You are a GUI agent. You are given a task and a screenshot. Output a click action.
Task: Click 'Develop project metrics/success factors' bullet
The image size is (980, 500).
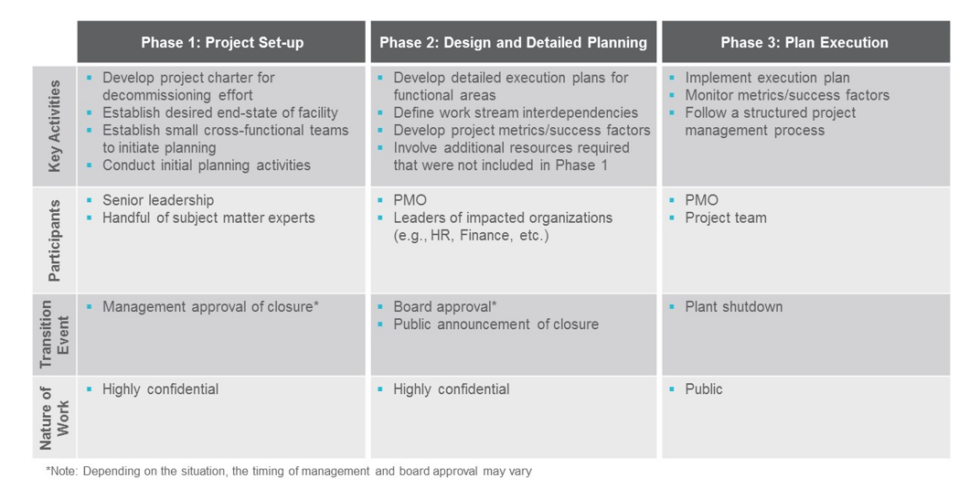tap(514, 130)
